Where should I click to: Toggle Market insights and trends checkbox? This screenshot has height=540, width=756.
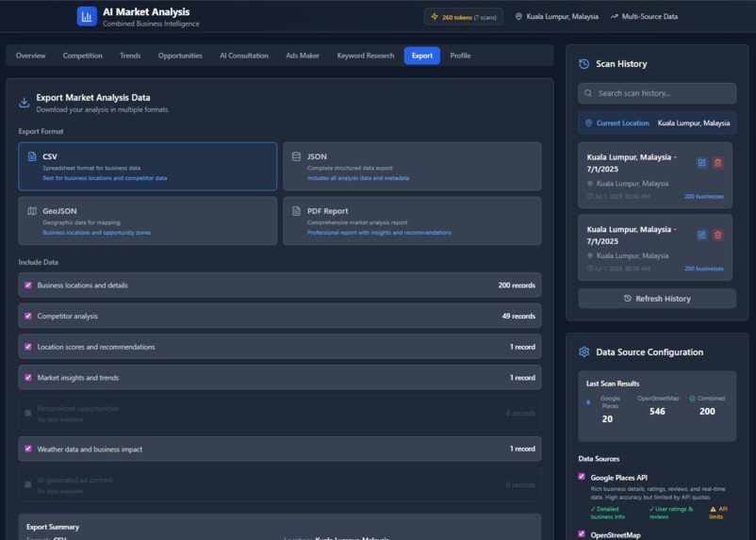point(28,378)
